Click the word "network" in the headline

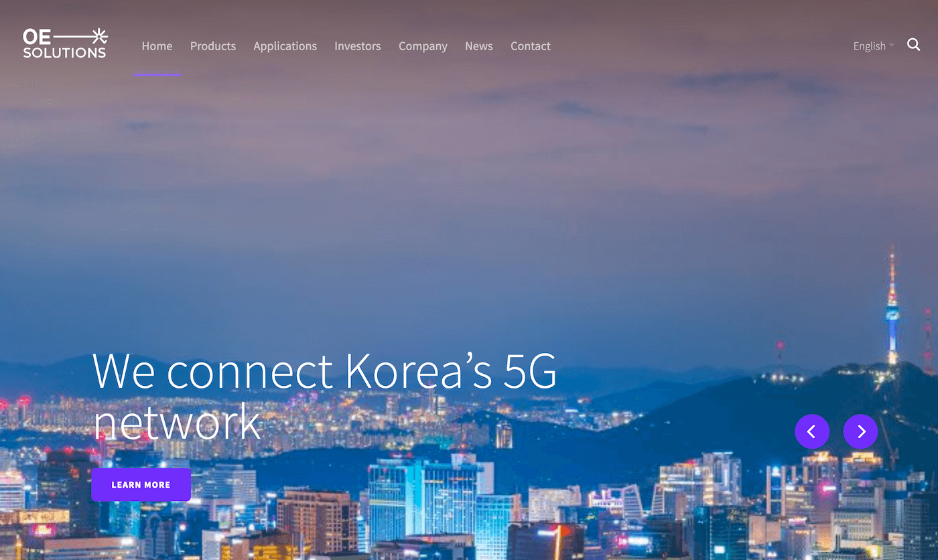pos(176,421)
